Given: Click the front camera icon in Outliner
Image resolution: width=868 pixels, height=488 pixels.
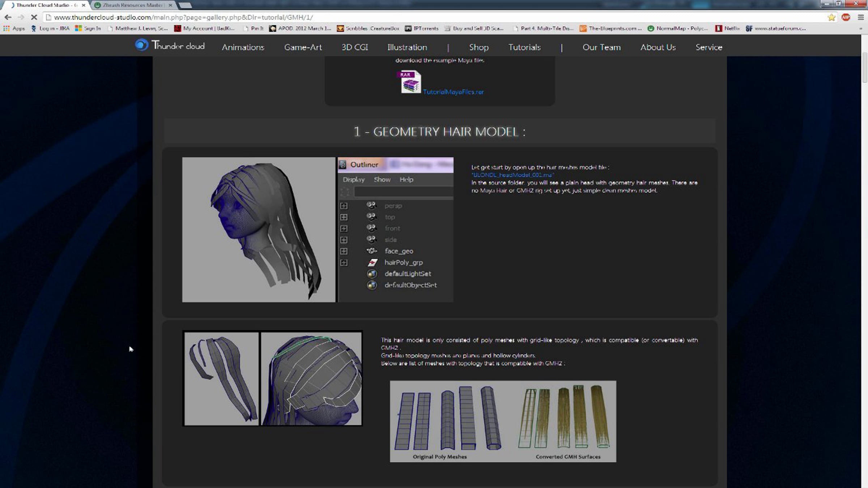Looking at the screenshot, I should (x=371, y=228).
